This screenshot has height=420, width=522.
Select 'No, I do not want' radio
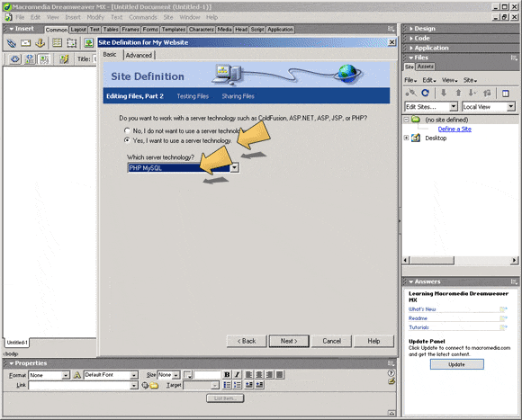point(127,130)
